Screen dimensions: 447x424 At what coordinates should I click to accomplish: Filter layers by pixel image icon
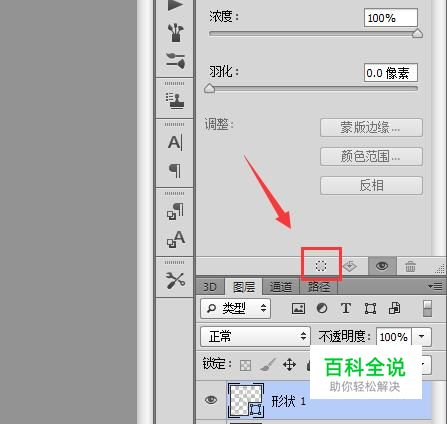pyautogui.click(x=298, y=308)
